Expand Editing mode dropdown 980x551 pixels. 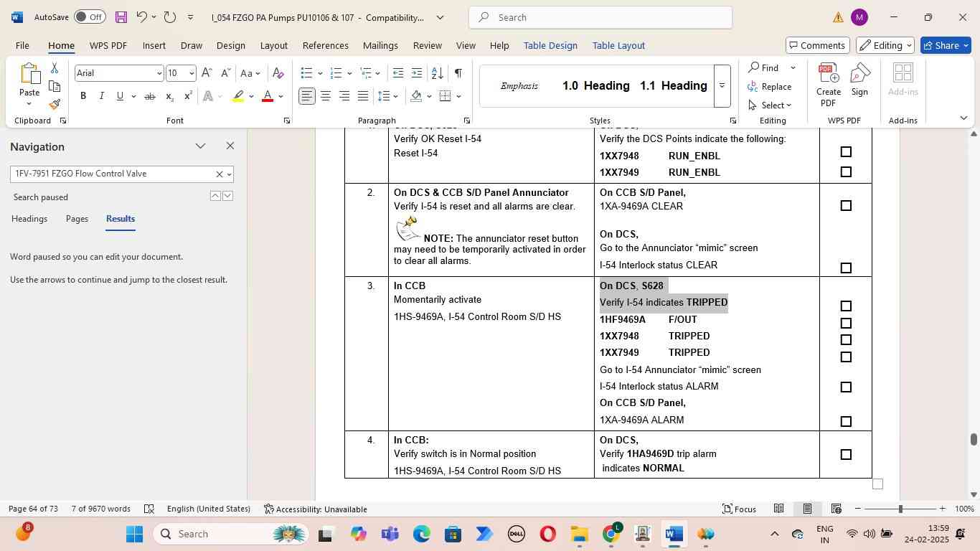coord(909,45)
